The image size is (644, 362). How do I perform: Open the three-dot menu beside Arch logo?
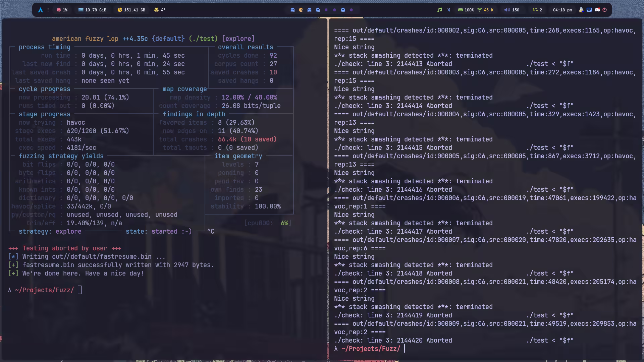[x=48, y=10]
